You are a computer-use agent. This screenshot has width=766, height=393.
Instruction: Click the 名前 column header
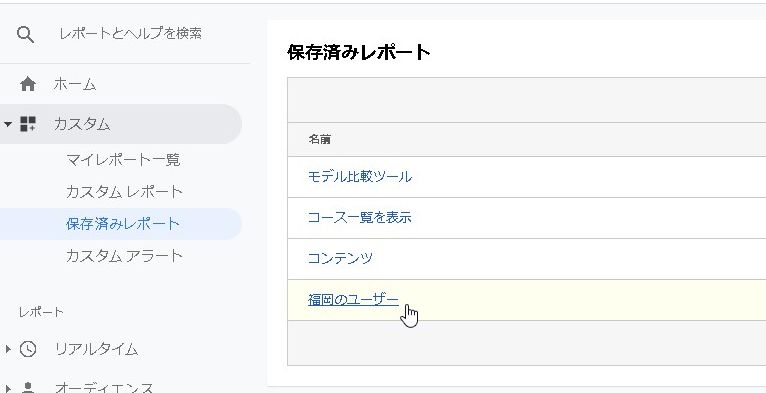click(x=319, y=139)
